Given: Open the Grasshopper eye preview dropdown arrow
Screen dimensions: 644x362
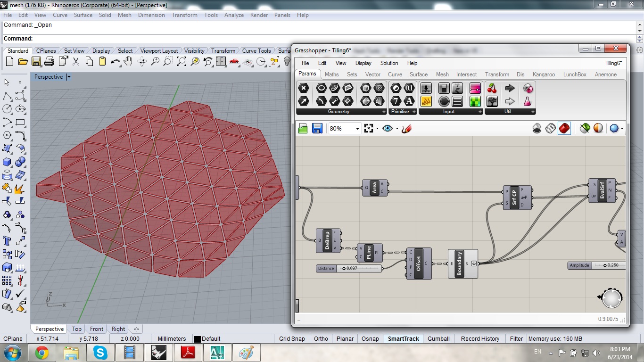Looking at the screenshot, I should (397, 128).
